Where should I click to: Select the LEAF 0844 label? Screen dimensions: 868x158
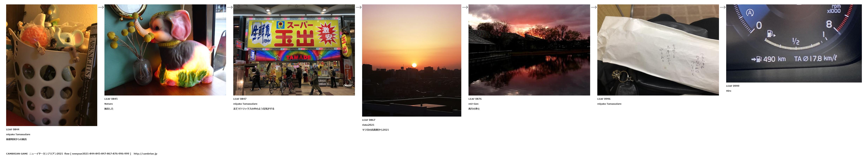(x=13, y=129)
